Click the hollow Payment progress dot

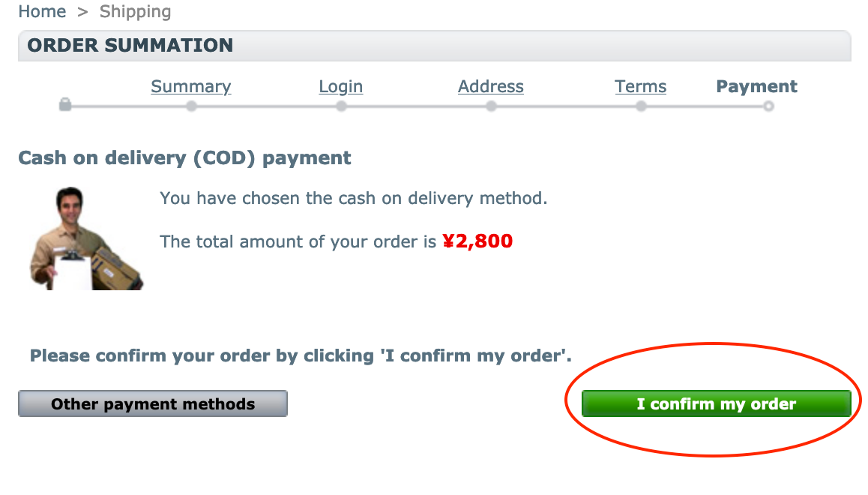point(768,106)
